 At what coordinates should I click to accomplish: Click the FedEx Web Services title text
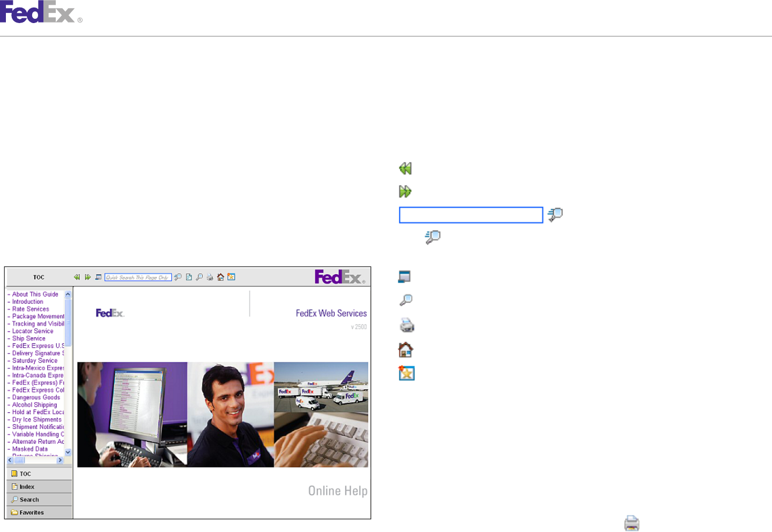[x=331, y=313]
